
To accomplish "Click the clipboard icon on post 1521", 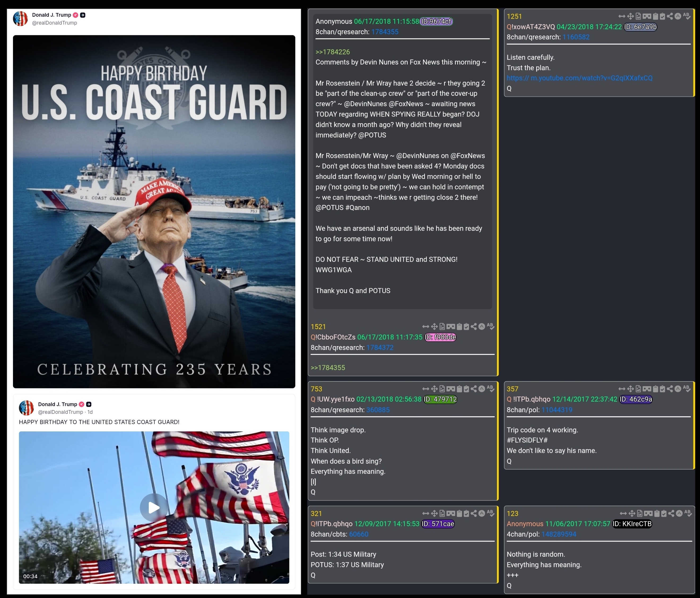I will [459, 326].
